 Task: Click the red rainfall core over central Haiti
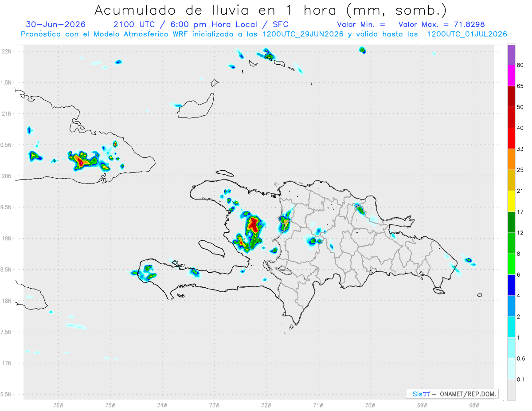coord(254,224)
